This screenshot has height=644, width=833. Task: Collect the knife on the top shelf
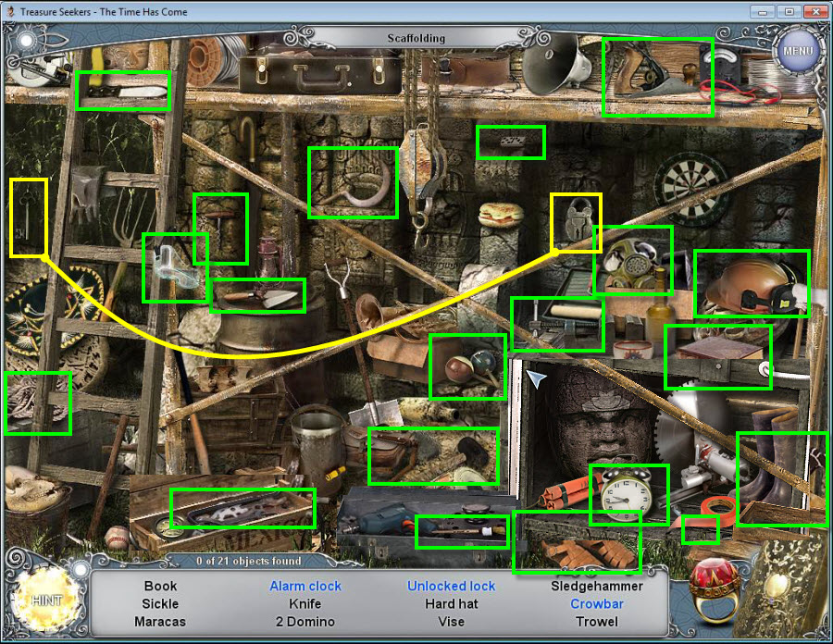click(122, 91)
